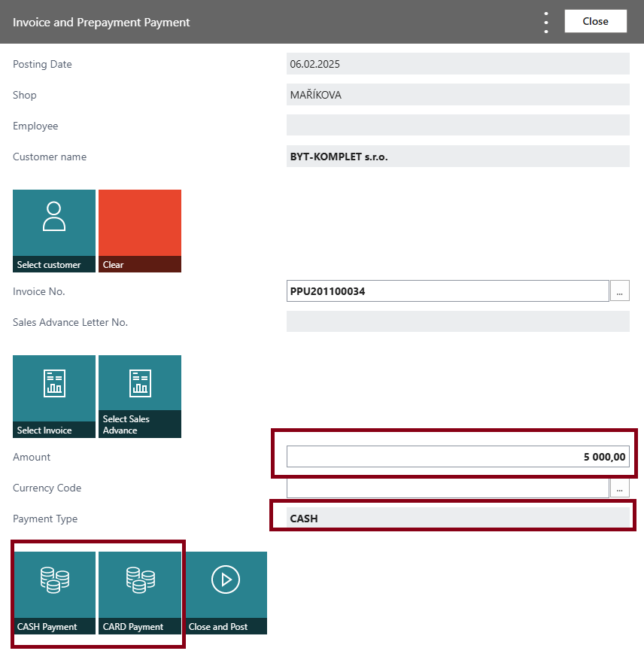Post with the CASH Payment icon
Viewport: 644px width, 654px height.
(53, 591)
